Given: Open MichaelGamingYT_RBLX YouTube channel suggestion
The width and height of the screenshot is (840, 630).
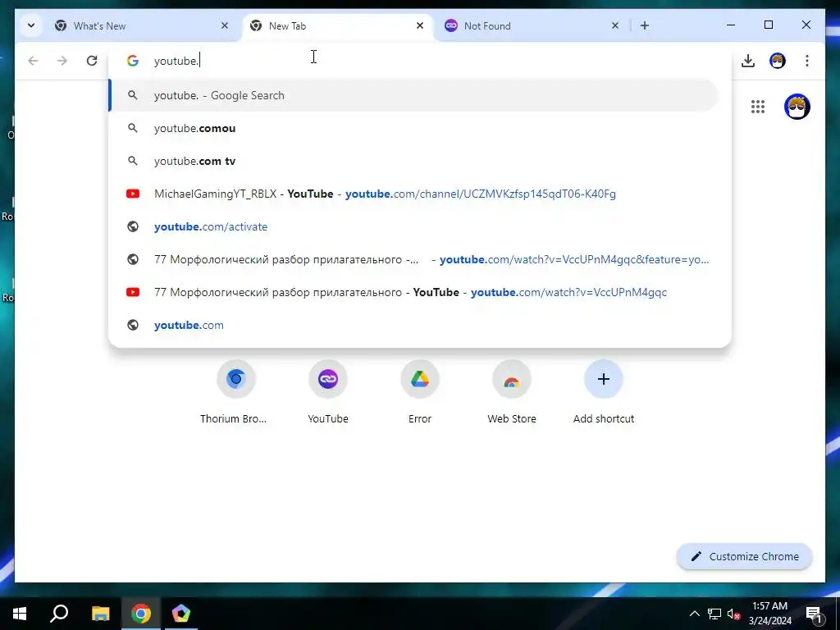Looking at the screenshot, I should 413,194.
